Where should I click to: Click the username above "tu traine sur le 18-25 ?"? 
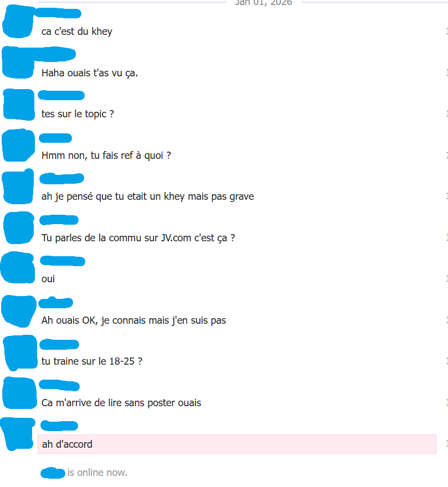click(x=59, y=344)
